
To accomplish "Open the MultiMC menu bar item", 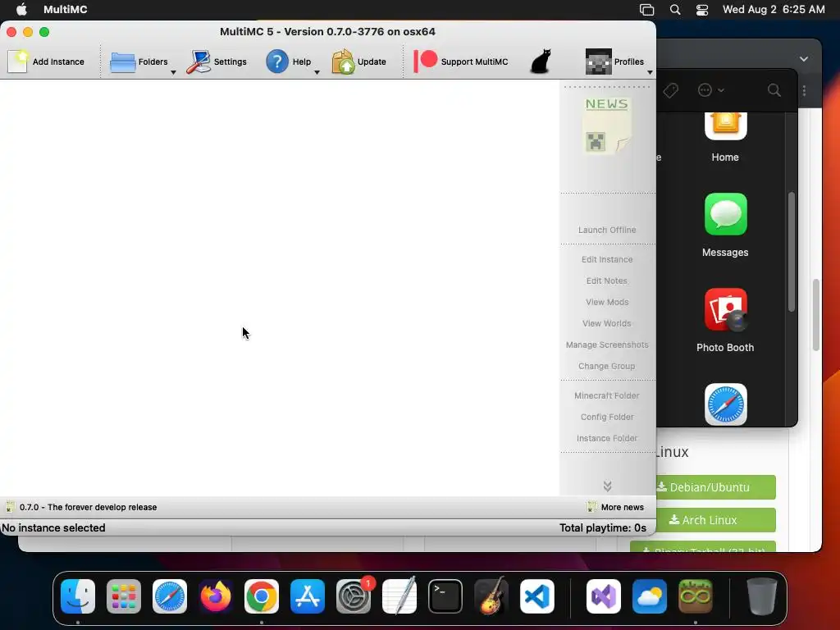I will (66, 10).
